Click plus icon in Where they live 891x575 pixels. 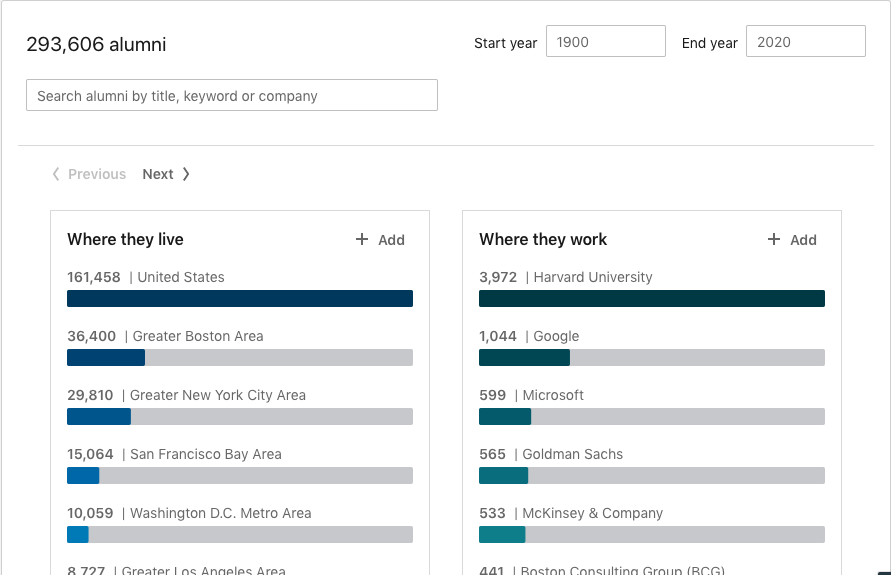(362, 239)
